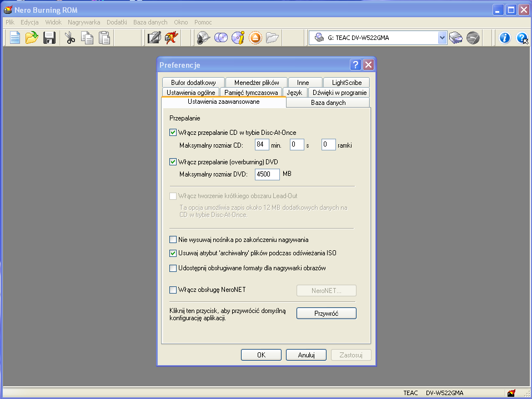The width and height of the screenshot is (532, 399).
Task: Click the CD seconds input field
Action: pos(297,145)
